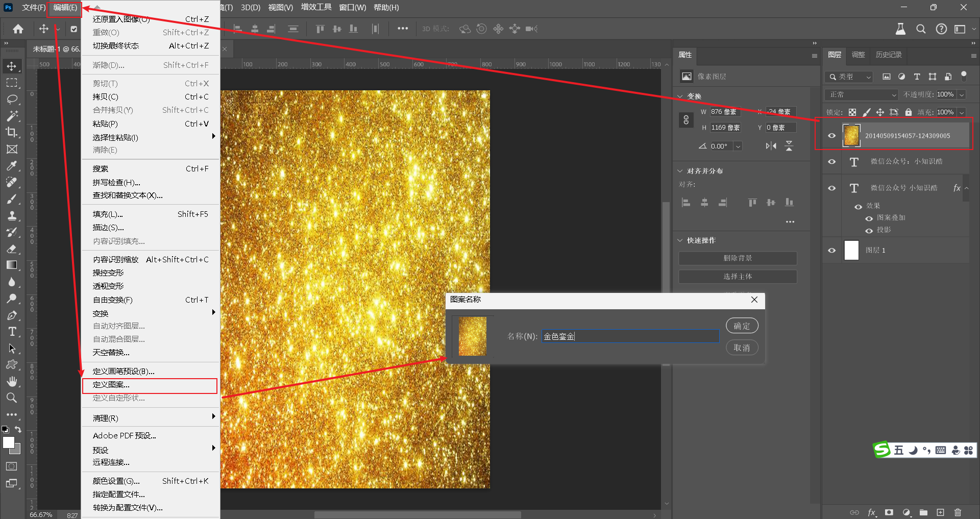Toggle Auto-Select checkbox in options bar
Viewport: 980px width, 519px height.
[x=74, y=29]
